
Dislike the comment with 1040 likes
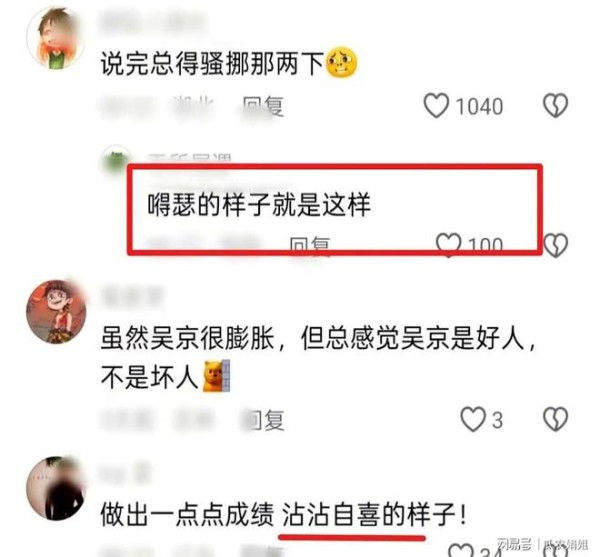point(555,105)
